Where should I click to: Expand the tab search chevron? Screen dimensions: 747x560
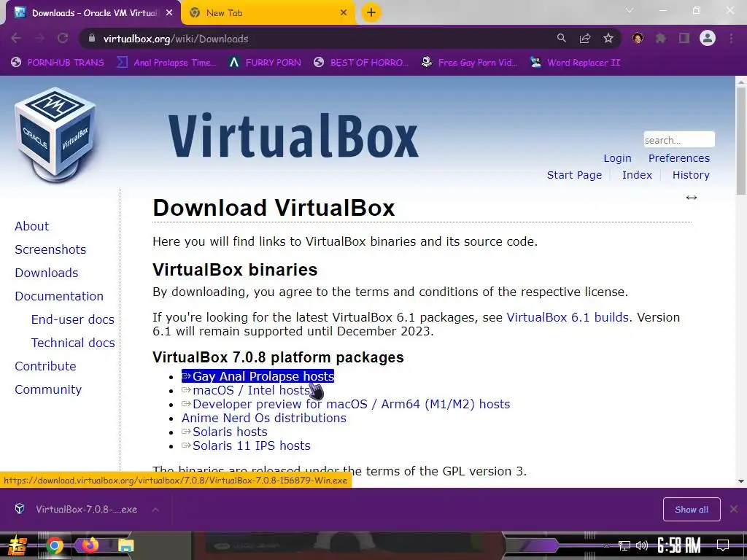[630, 10]
